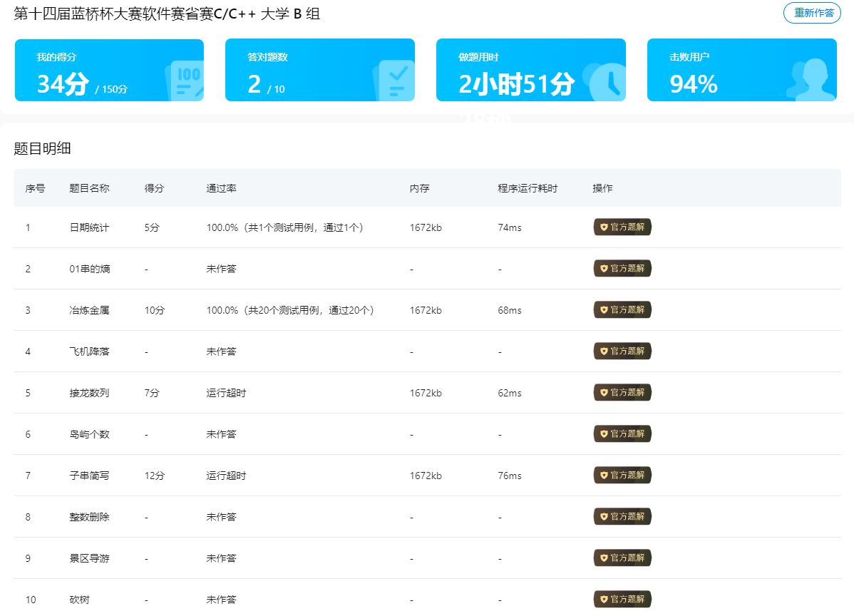
Task: Click the checklist icon in 答对题数 card
Action: [x=395, y=81]
